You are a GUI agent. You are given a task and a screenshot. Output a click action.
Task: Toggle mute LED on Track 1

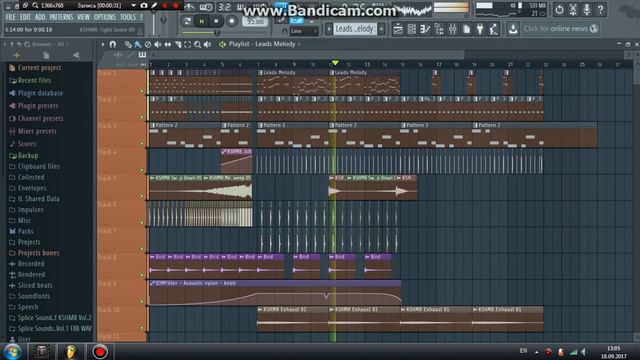[x=142, y=91]
